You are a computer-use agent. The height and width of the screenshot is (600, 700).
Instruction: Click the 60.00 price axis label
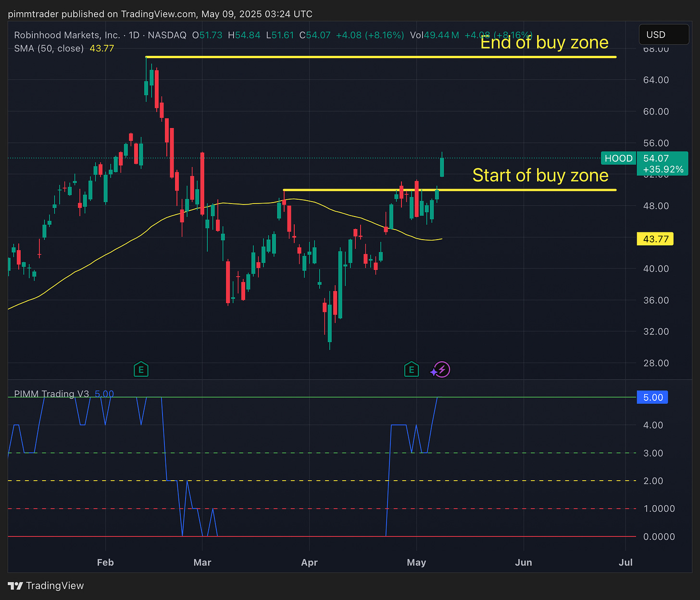click(x=656, y=111)
